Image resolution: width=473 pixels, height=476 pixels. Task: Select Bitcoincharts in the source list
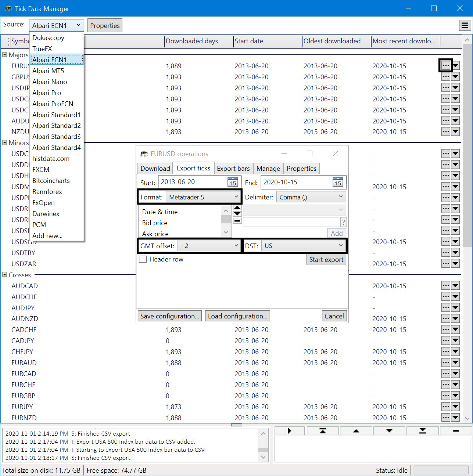(x=57, y=181)
